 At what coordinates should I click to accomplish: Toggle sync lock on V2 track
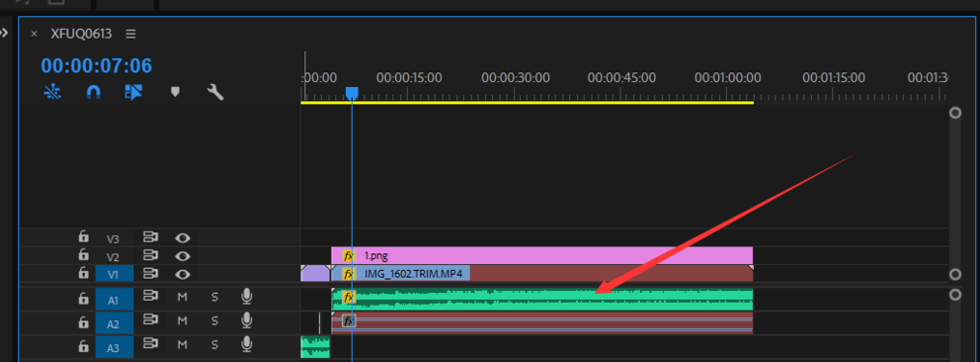point(150,255)
